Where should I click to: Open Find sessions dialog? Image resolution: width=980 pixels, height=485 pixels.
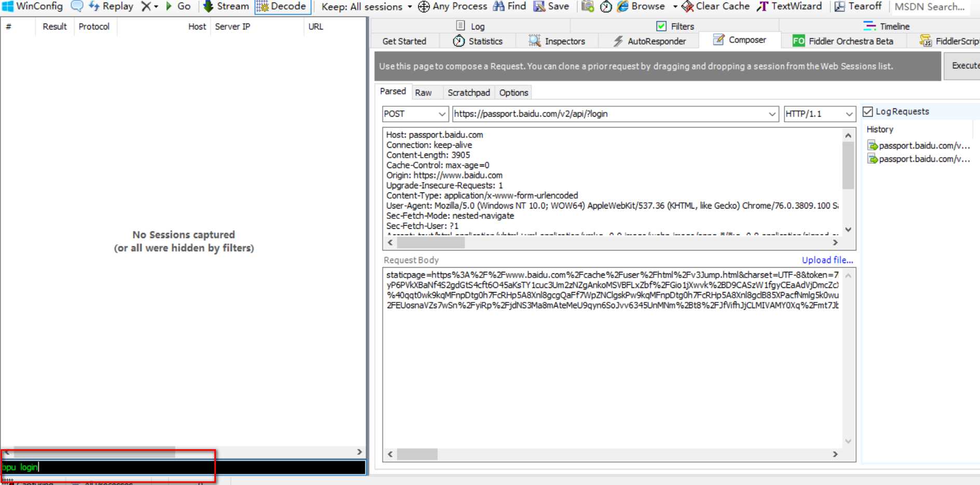[x=509, y=6]
